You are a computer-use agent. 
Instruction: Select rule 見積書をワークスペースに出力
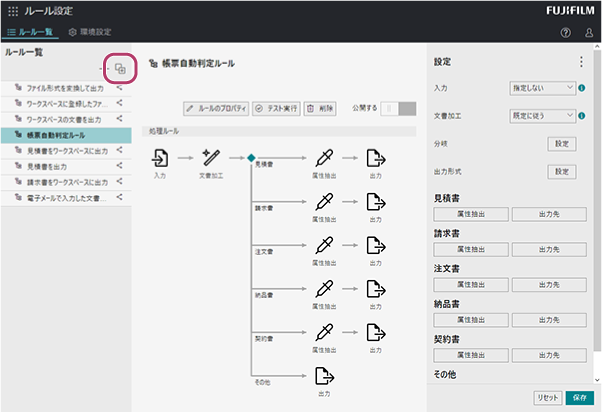pyautogui.click(x=66, y=151)
